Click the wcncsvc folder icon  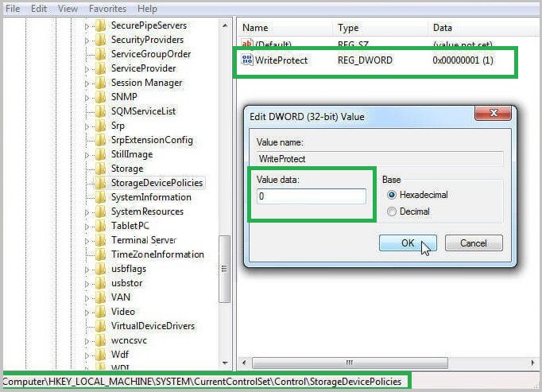click(101, 341)
